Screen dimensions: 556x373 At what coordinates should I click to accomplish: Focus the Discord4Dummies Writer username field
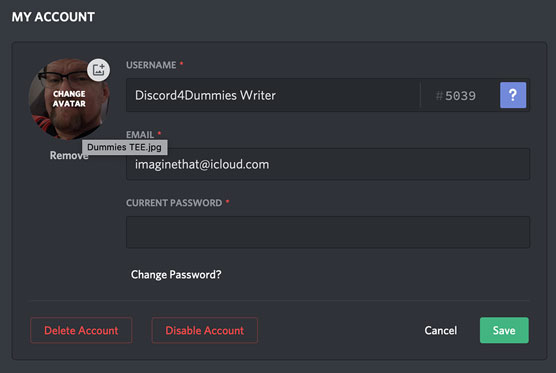[273, 95]
